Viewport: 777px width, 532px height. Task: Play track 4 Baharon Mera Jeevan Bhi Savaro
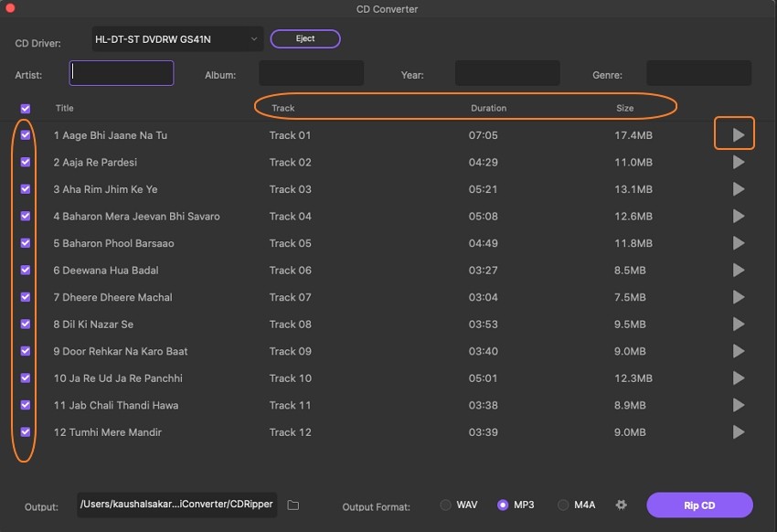(739, 217)
